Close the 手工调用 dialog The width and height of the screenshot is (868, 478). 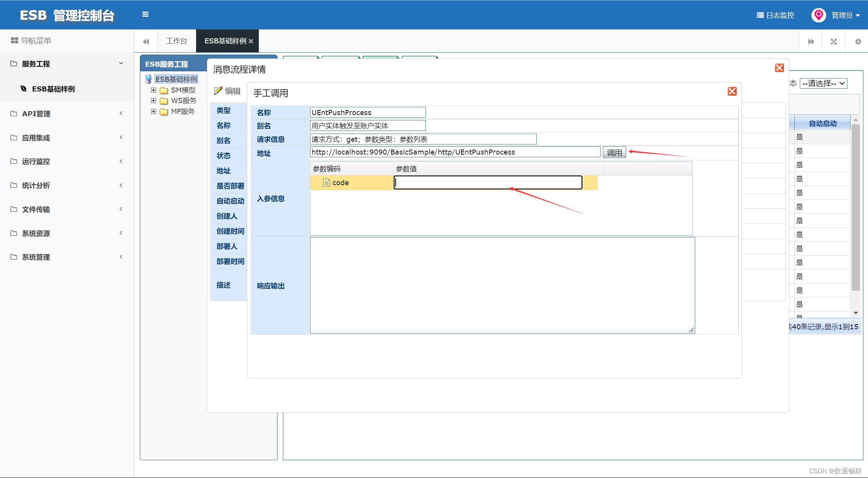(x=732, y=91)
